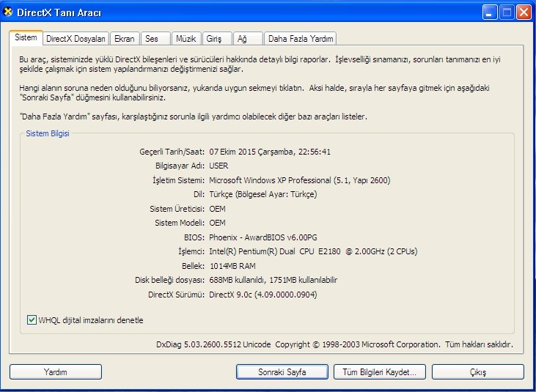Click the Intel(R) Pentium(R) Dual CPU value
This screenshot has width=536, height=392.
pos(314,251)
